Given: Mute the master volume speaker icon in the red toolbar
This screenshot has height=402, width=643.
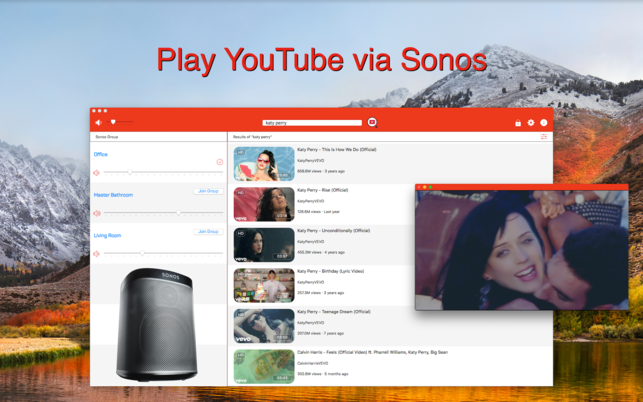Looking at the screenshot, I should coord(98,122).
